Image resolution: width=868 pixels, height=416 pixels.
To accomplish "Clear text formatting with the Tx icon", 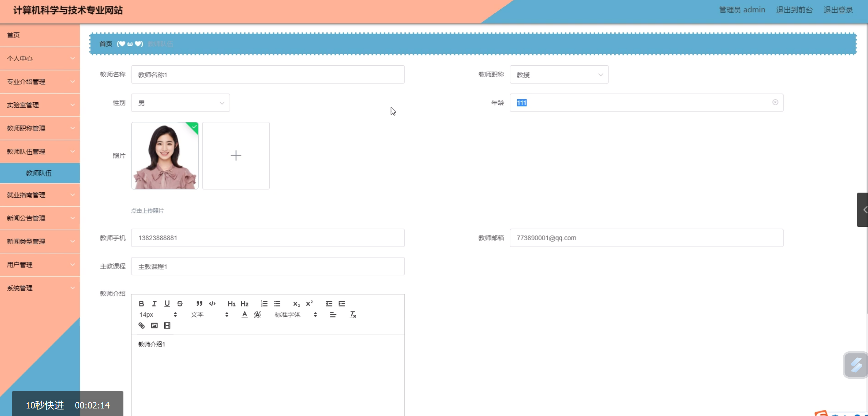I will pyautogui.click(x=353, y=314).
